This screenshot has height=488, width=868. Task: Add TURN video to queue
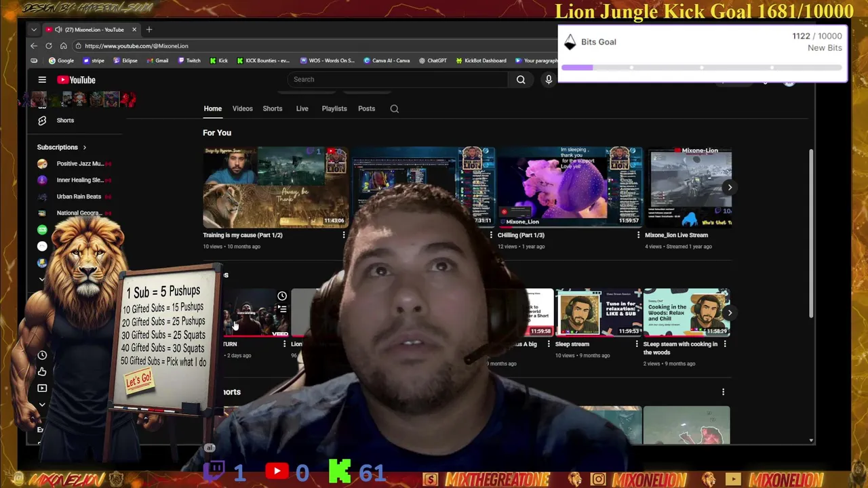282,309
